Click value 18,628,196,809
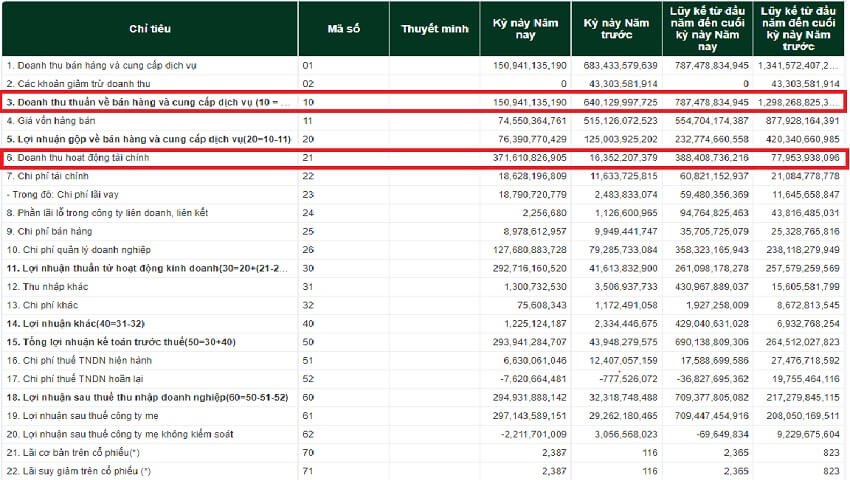 pos(532,176)
